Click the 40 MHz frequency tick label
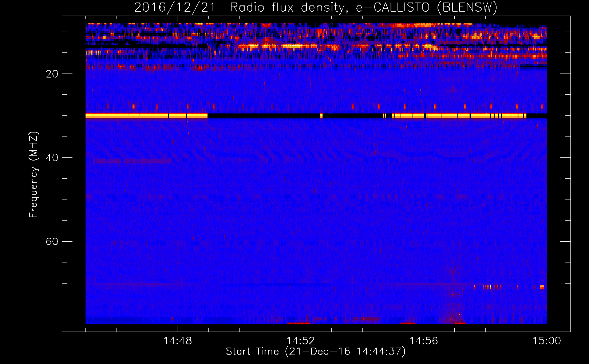The image size is (589, 364). 52,158
